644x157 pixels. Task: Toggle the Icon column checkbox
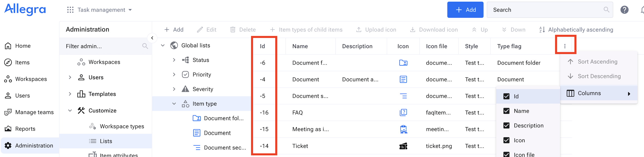506,140
